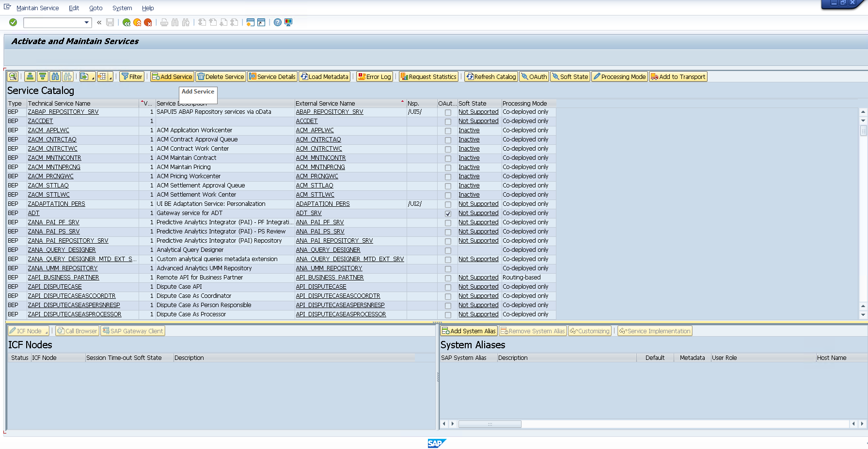Click the green Enter checkmark icon

coord(13,22)
